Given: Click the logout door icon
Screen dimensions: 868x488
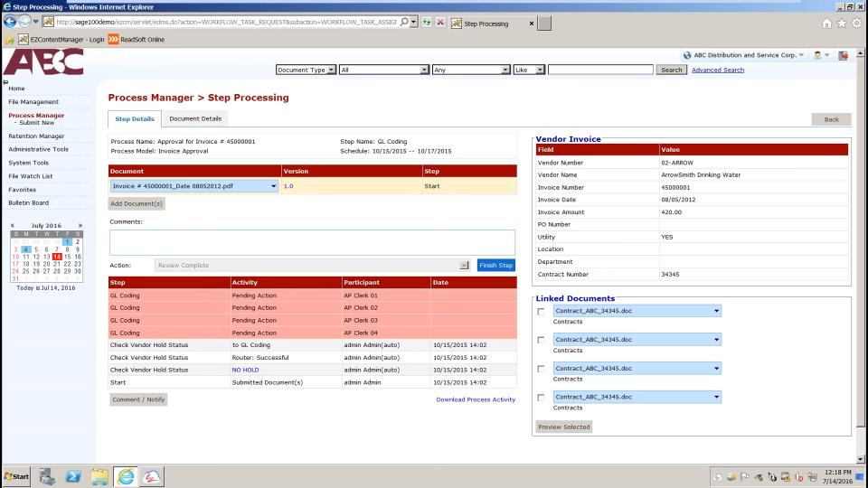Looking at the screenshot, I should coord(843,55).
